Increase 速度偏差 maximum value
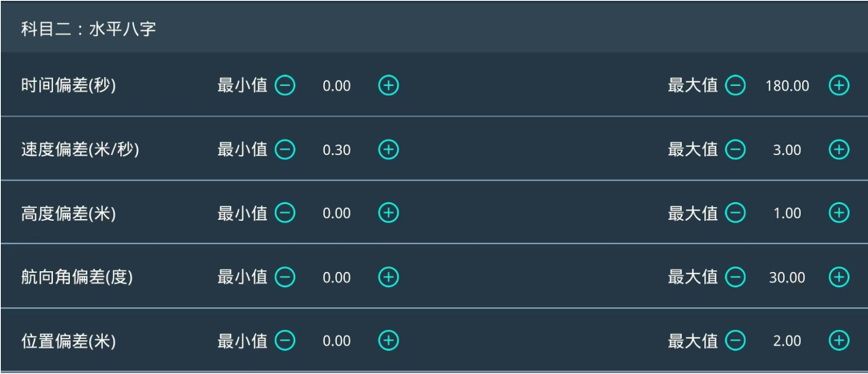Screen dimensions: 868x374 coord(838,149)
